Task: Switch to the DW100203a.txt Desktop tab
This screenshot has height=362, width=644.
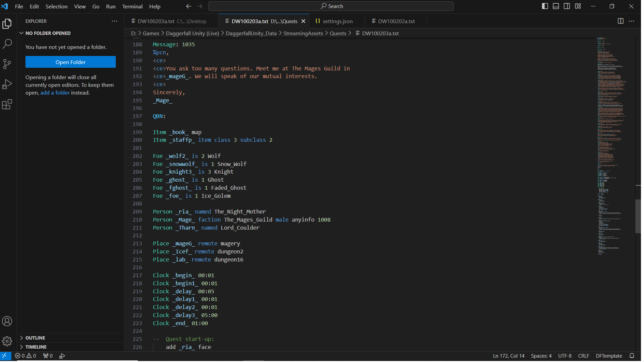Action: [171, 21]
